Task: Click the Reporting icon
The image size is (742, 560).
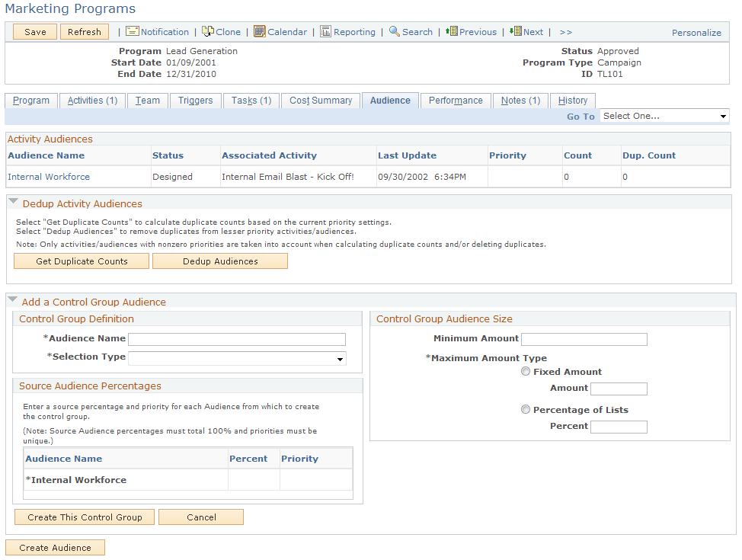Action: (x=325, y=31)
